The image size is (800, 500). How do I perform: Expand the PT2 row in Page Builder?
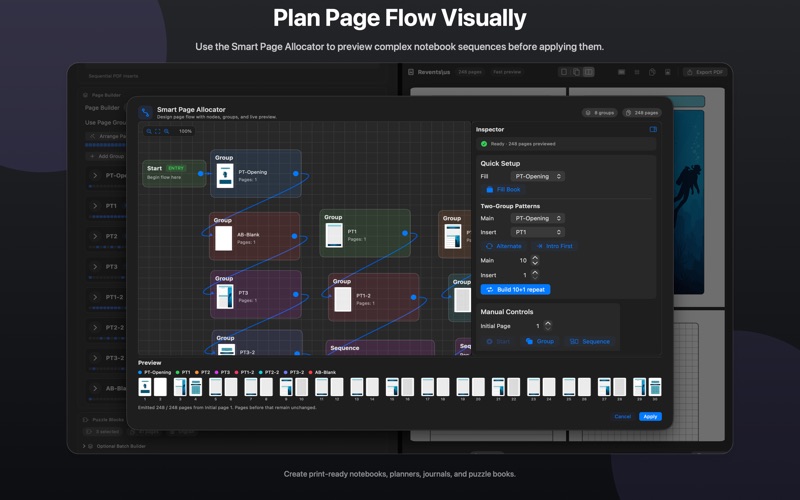click(95, 236)
